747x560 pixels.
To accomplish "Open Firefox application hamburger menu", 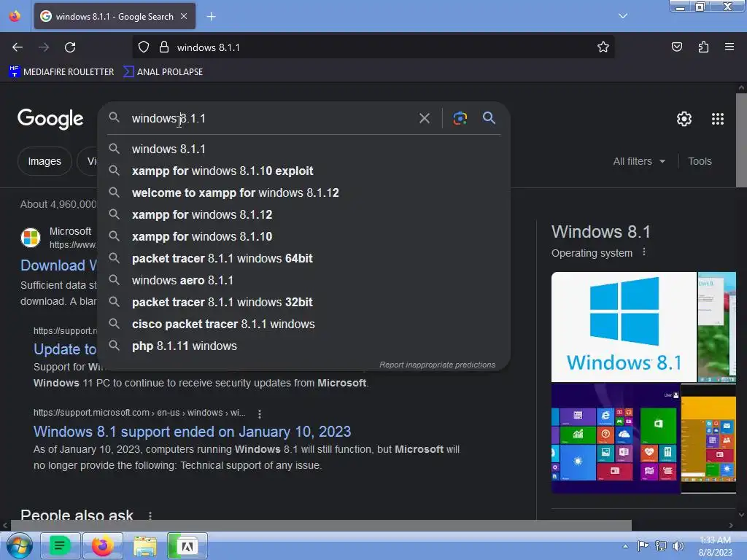I will pyautogui.click(x=729, y=47).
